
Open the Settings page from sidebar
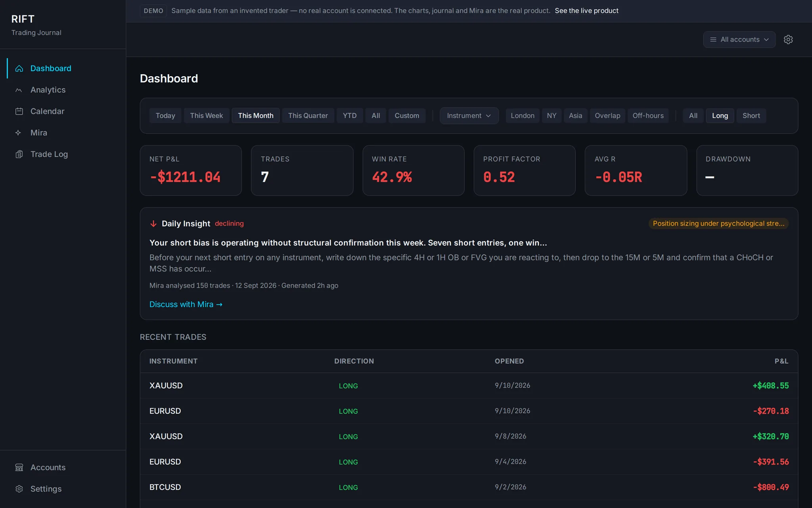point(63,489)
